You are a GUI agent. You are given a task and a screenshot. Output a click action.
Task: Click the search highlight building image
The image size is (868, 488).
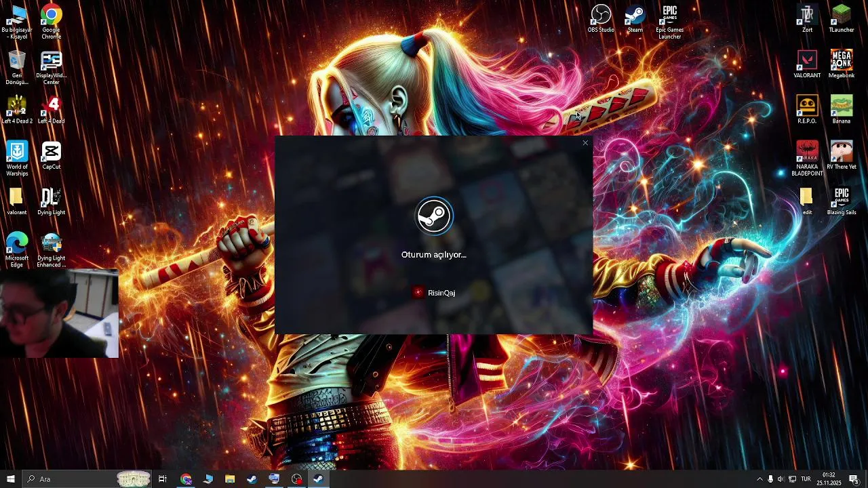coord(133,479)
